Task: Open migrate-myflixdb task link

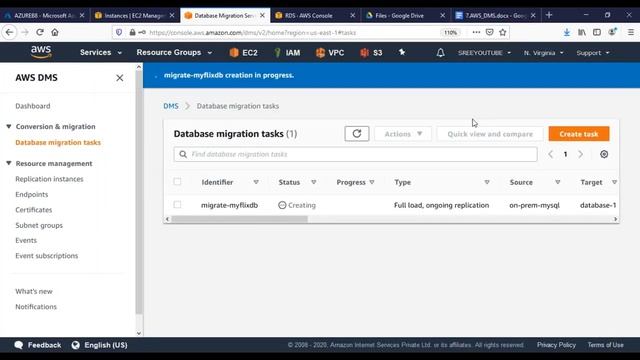Action: coord(229,205)
